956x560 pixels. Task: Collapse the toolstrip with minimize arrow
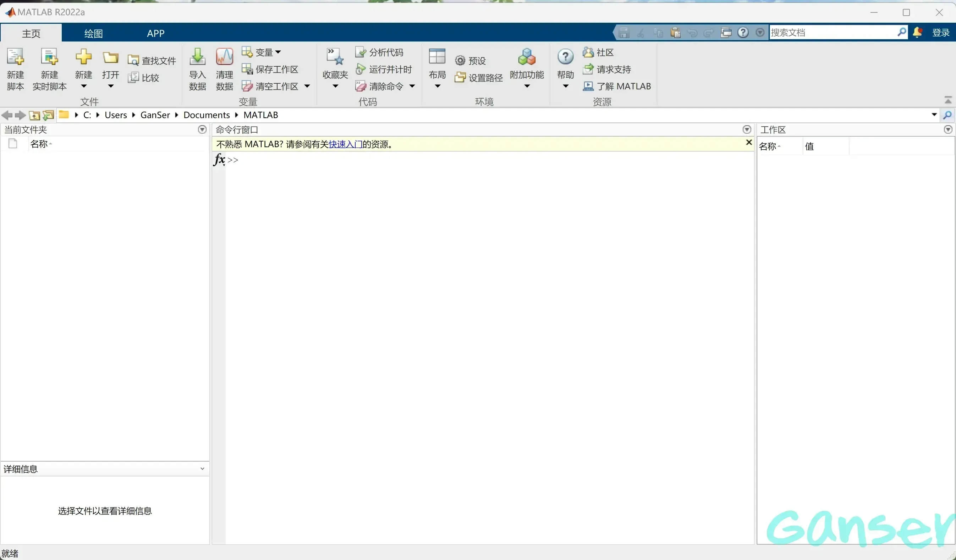coord(947,100)
